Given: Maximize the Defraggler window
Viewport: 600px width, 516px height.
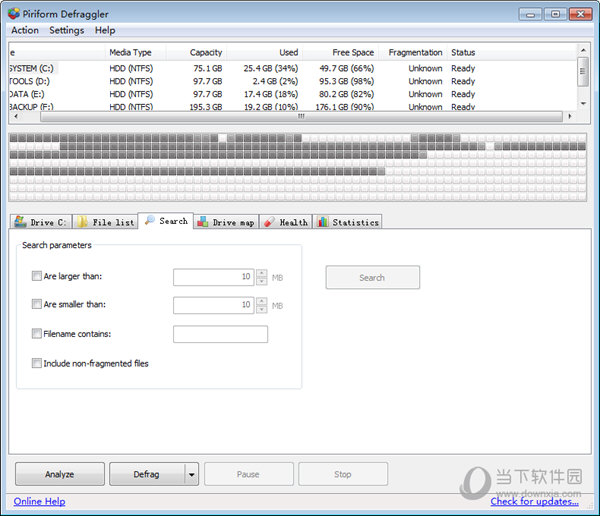Looking at the screenshot, I should point(555,14).
